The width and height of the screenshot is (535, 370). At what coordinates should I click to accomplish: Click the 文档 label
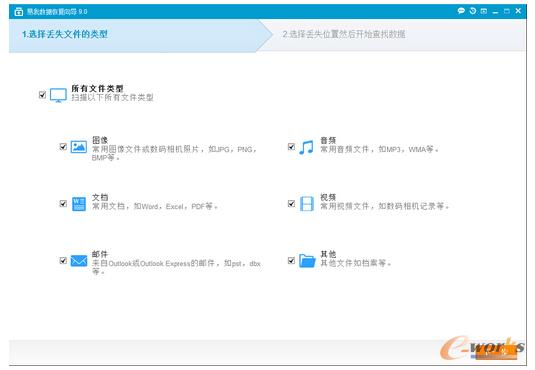click(100, 197)
